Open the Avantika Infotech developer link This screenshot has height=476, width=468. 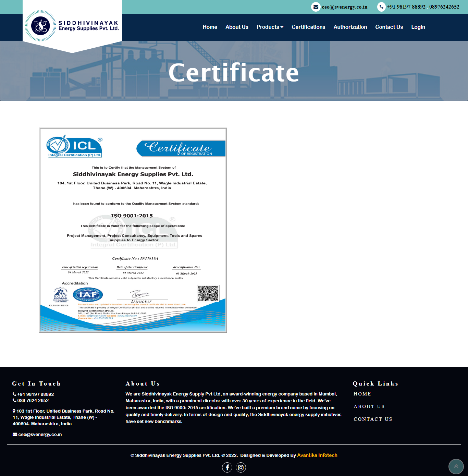[x=317, y=455]
